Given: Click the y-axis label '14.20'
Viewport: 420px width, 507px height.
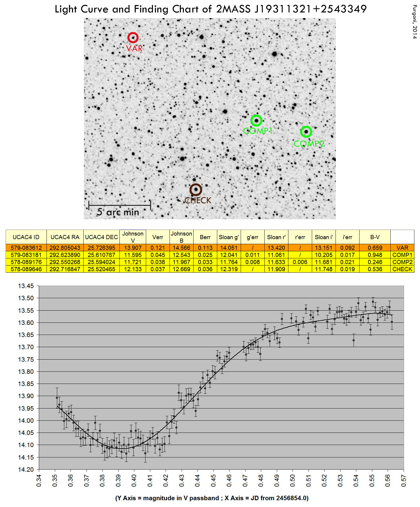Looking at the screenshot, I should click(x=26, y=470).
